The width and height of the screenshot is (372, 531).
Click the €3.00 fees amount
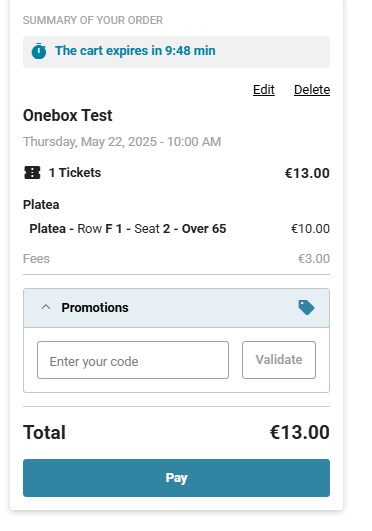click(314, 259)
